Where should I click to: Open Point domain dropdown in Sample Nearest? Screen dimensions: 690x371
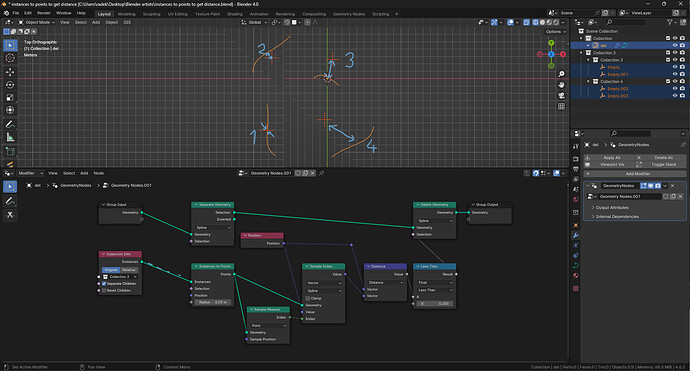click(268, 326)
